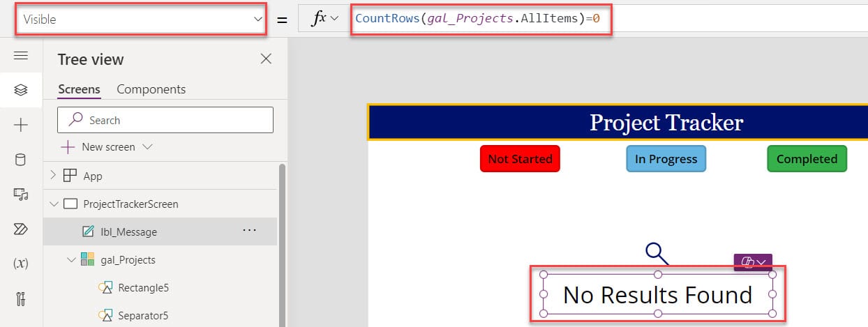Open the more options ellipsis for lbl_Message
Viewport: 868px width, 327px height.
[x=249, y=231]
